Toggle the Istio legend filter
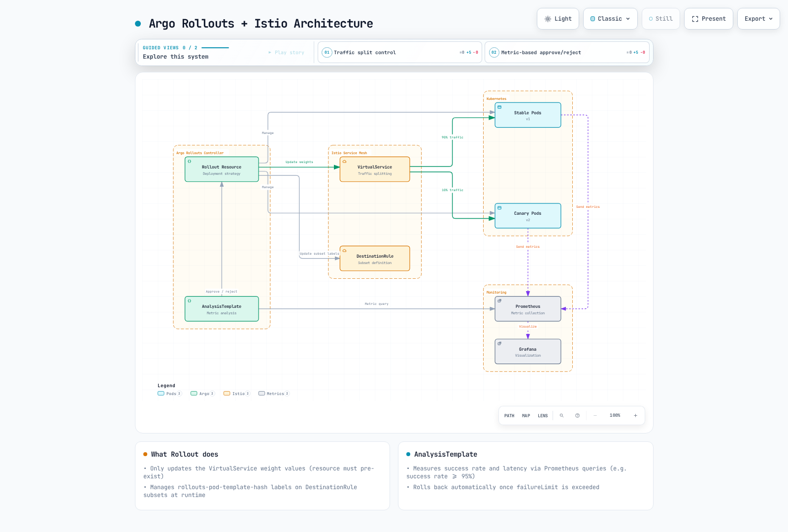788x532 pixels. (x=236, y=394)
